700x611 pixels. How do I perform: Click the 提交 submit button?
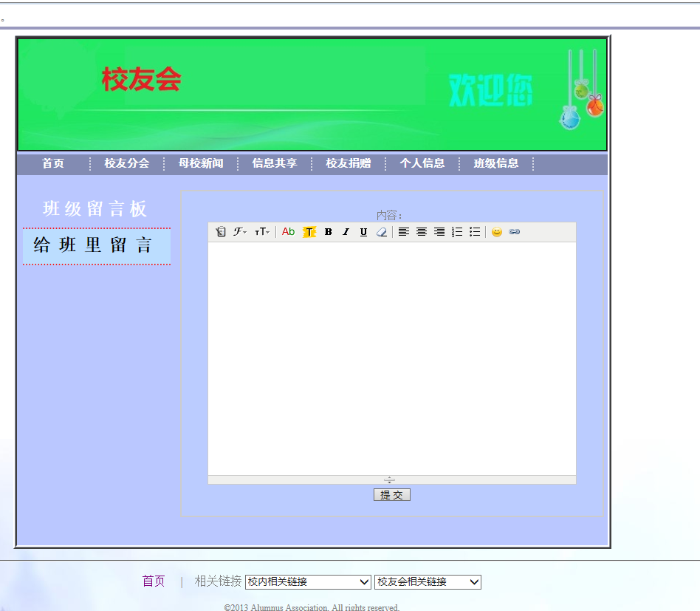point(391,494)
